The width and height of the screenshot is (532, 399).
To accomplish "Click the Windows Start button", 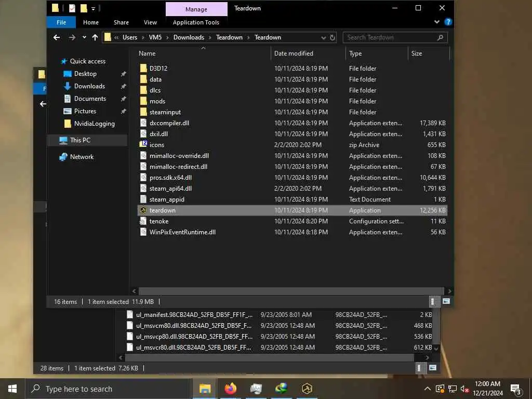I will 12,389.
